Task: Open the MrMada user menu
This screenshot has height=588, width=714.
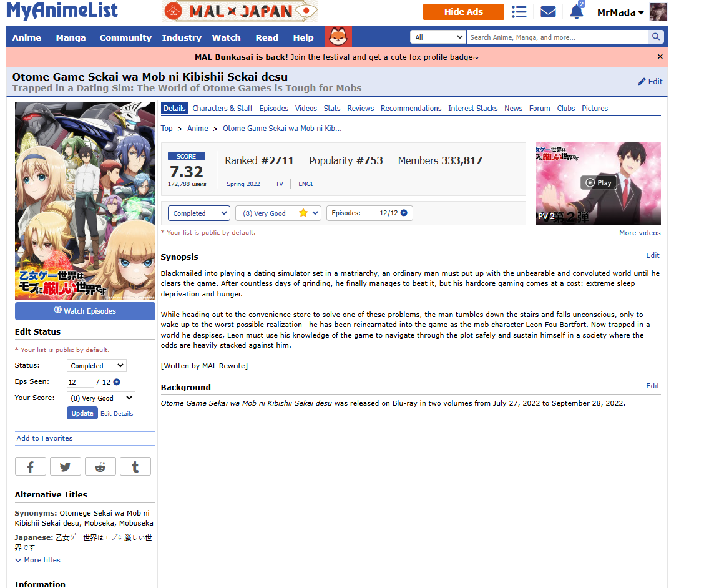Action: click(x=620, y=12)
